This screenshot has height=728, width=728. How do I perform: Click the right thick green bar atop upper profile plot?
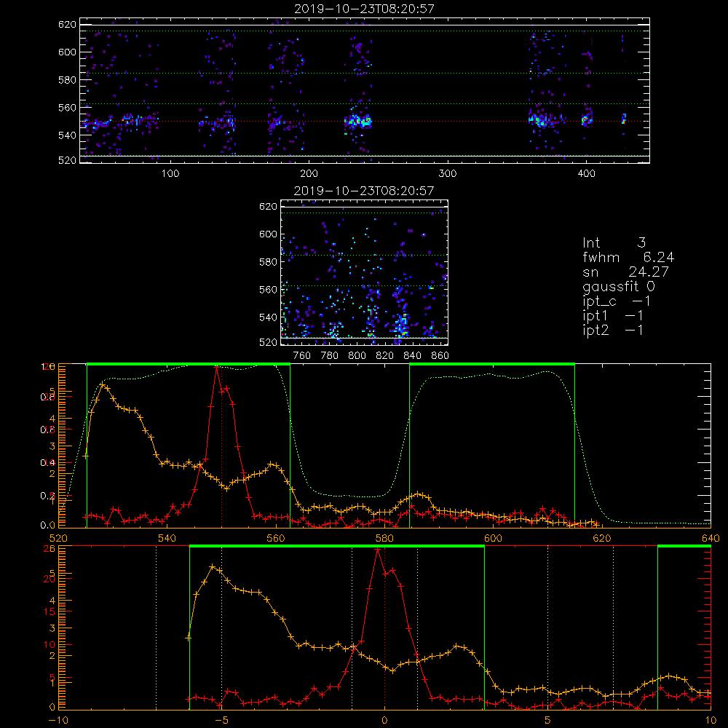(x=492, y=364)
